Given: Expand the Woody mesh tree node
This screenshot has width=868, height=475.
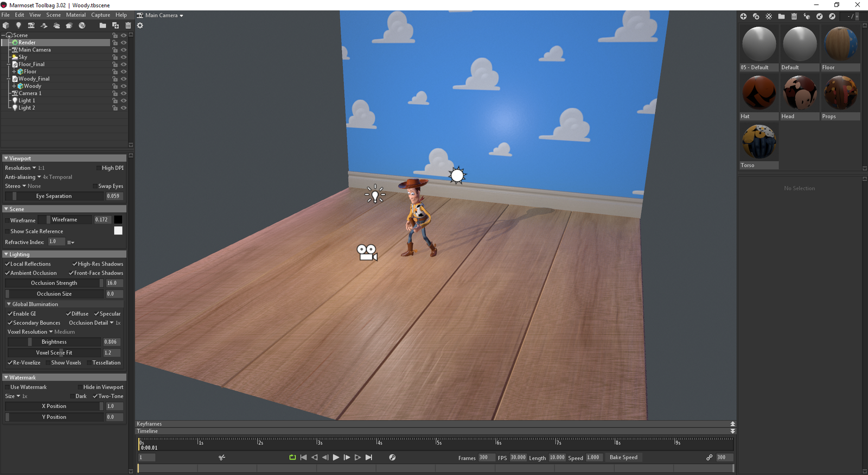Looking at the screenshot, I should click(14, 86).
